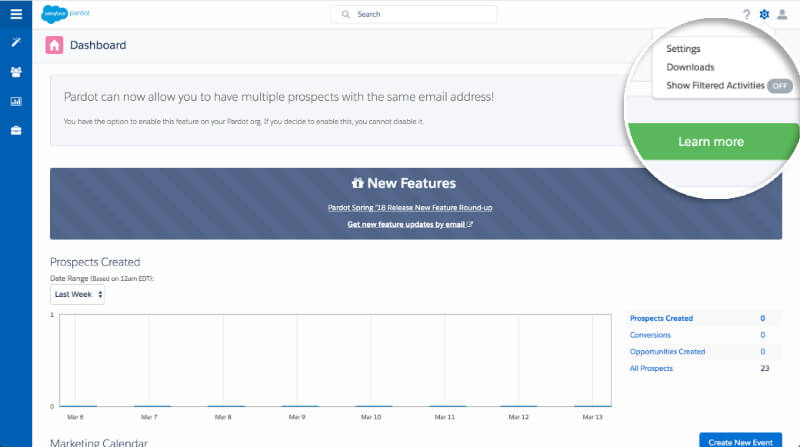Select Downloads from the gear menu

point(690,67)
